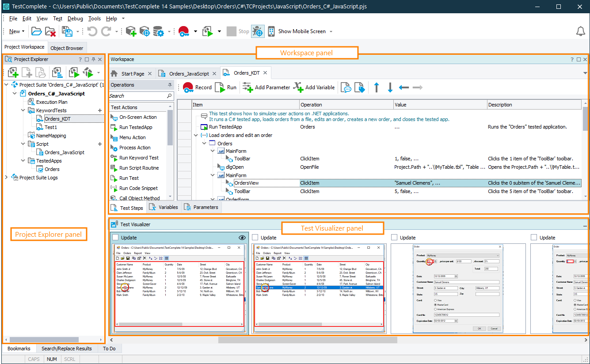Click the Add Parameter icon

247,87
